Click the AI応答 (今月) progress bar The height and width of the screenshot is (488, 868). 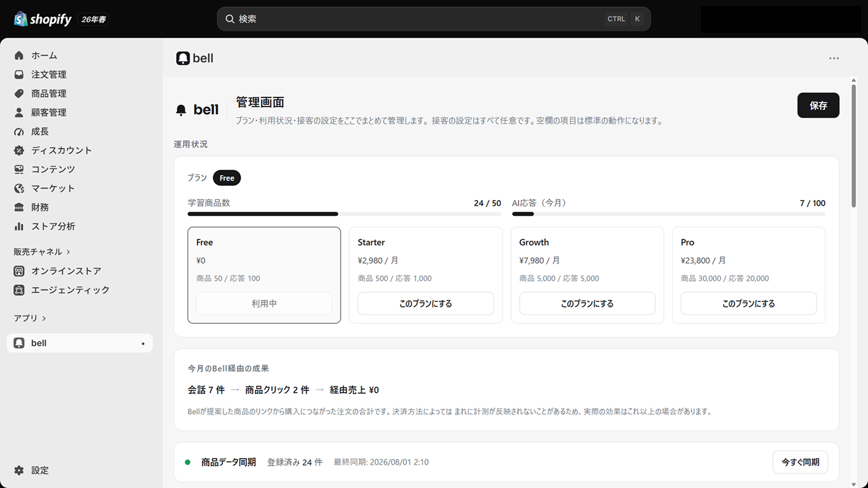point(669,214)
